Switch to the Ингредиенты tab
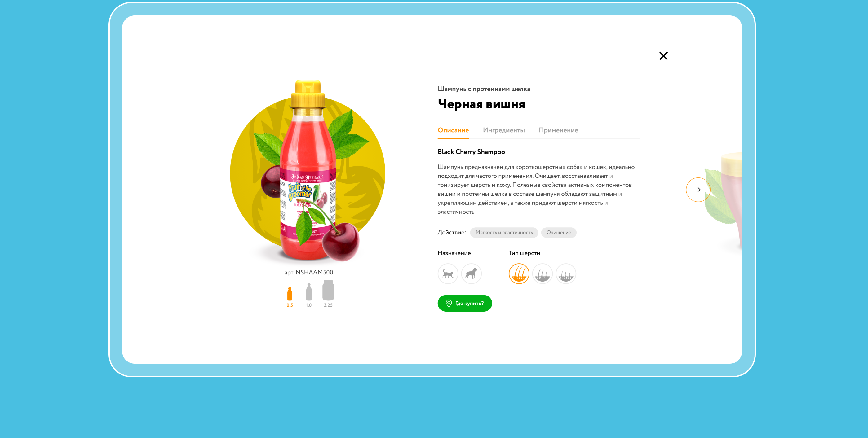Screen dimensions: 868x438 (504, 130)
